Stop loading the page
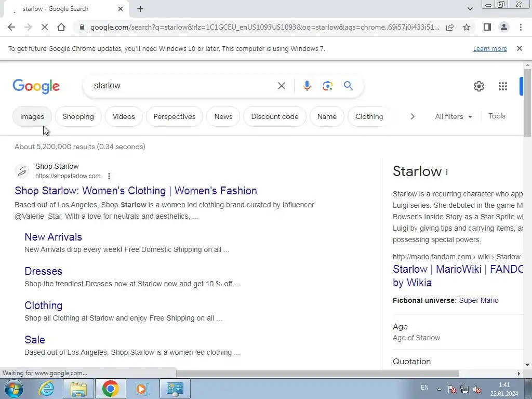 click(45, 27)
